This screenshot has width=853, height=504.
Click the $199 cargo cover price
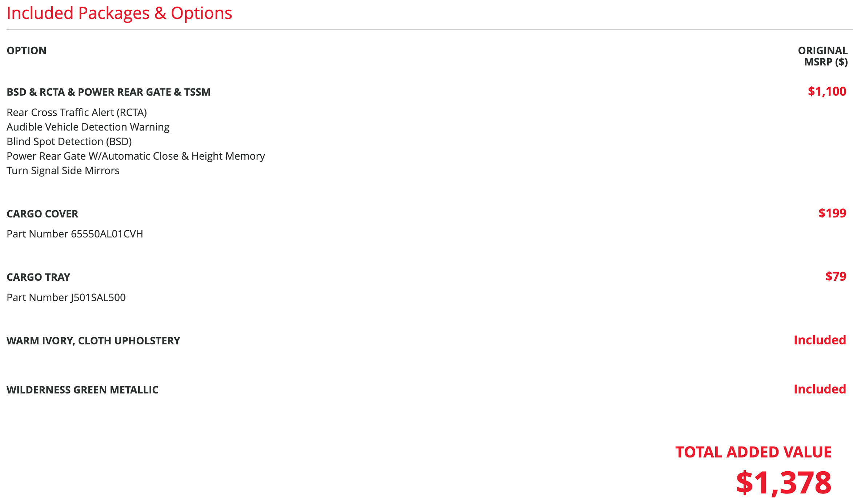[x=832, y=213]
